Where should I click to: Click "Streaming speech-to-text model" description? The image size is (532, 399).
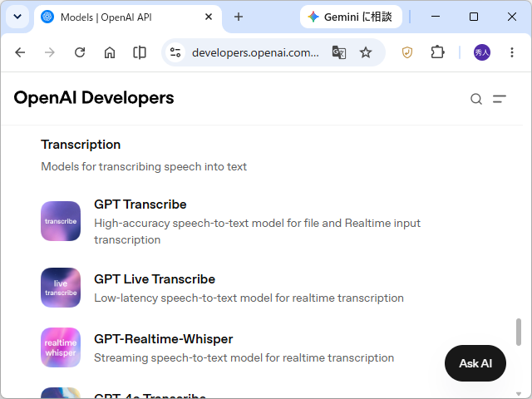[x=244, y=357]
